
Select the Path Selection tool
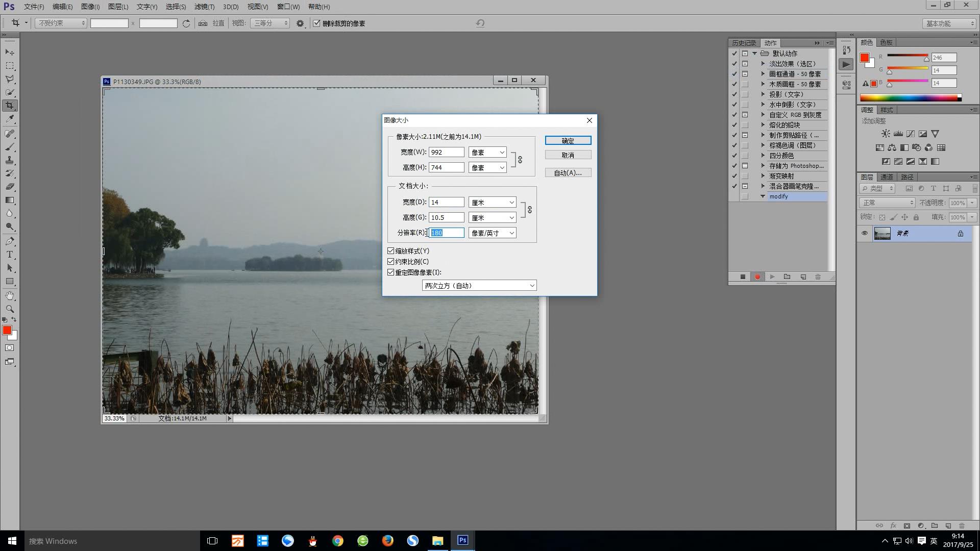coord(10,268)
